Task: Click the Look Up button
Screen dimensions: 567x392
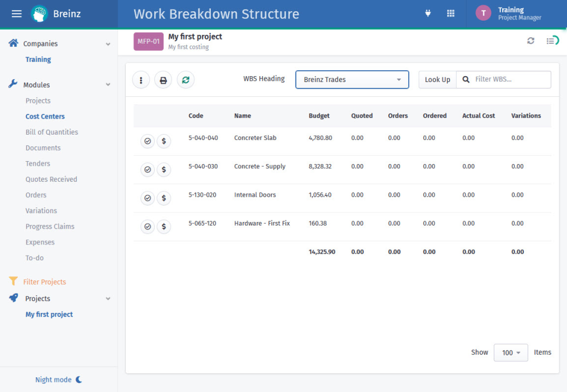Action: coord(437,79)
